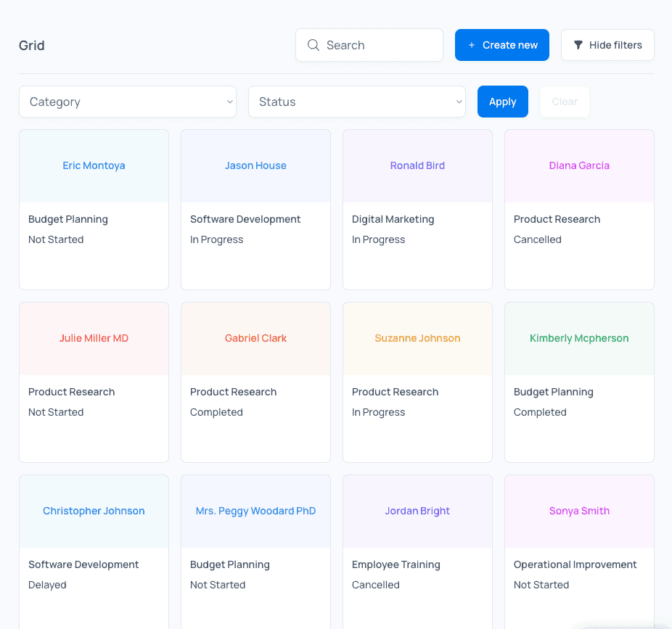Click the Status dropdown chevron arrow

[459, 102]
